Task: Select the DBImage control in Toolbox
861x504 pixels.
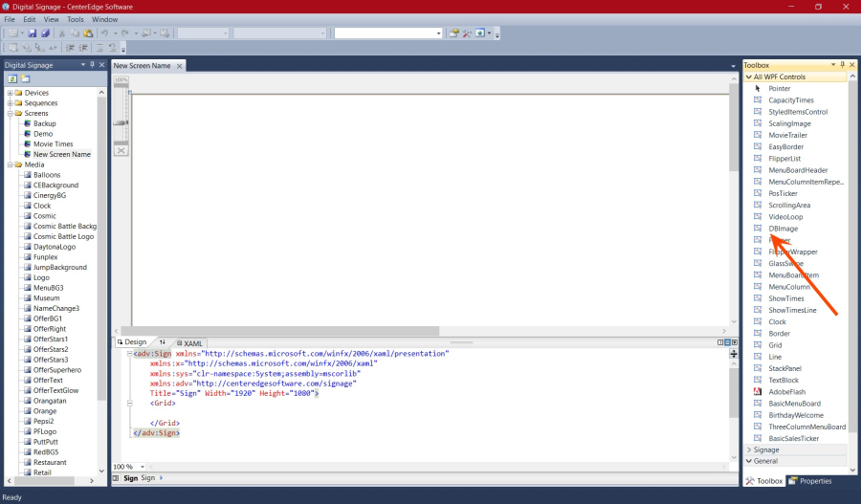Action: click(783, 229)
